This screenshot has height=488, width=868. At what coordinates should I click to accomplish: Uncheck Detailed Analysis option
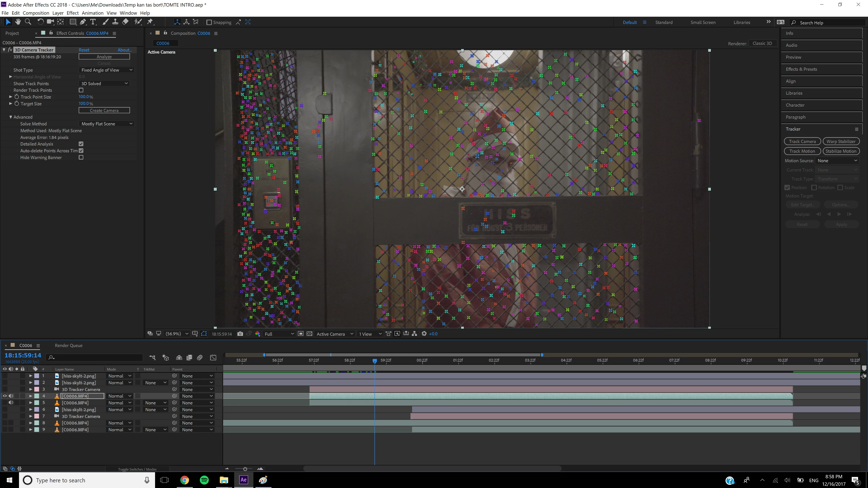81,144
